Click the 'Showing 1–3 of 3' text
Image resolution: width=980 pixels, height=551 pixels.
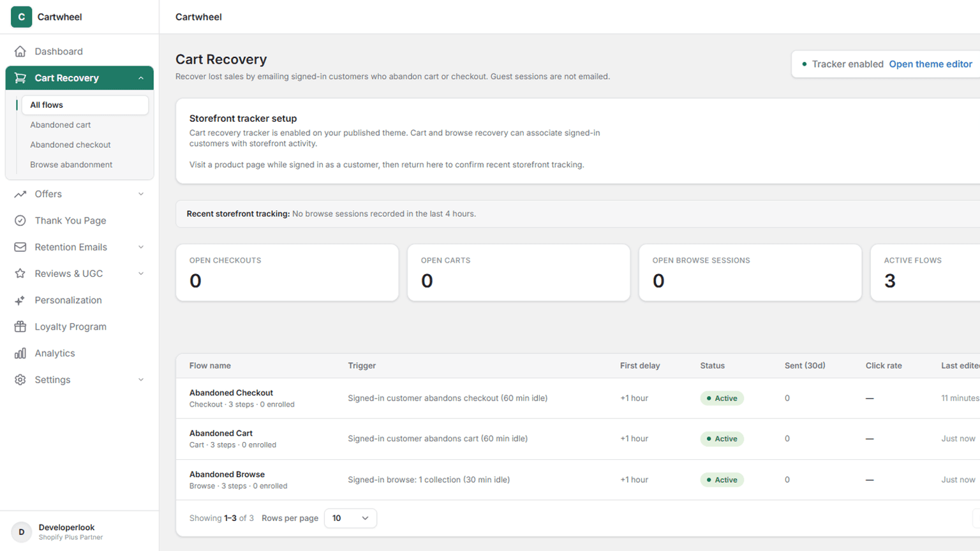221,518
